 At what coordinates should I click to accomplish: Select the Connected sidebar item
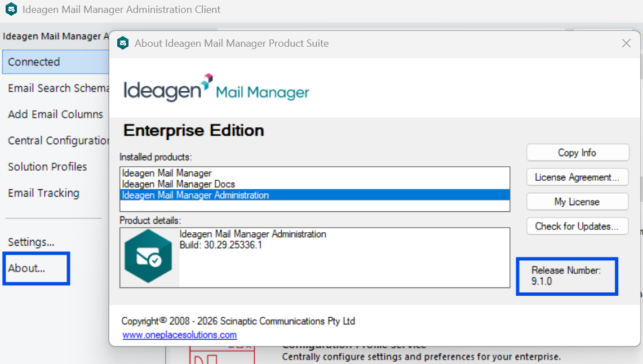56,62
